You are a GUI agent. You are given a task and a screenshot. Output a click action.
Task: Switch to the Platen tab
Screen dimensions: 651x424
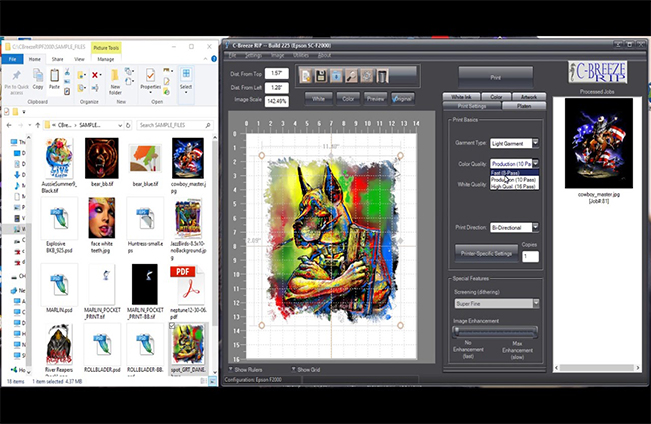524,106
